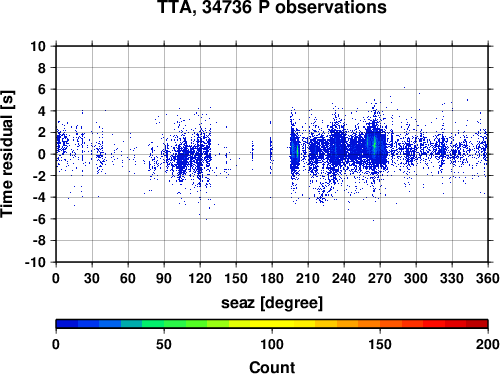
Task: Click the y-axis tick label 0
Action: point(42,154)
